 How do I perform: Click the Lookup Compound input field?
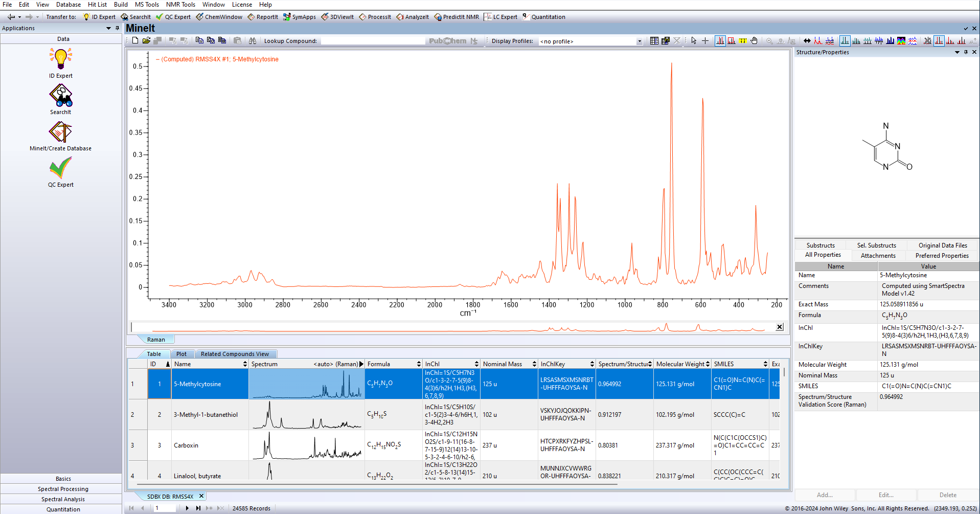372,41
